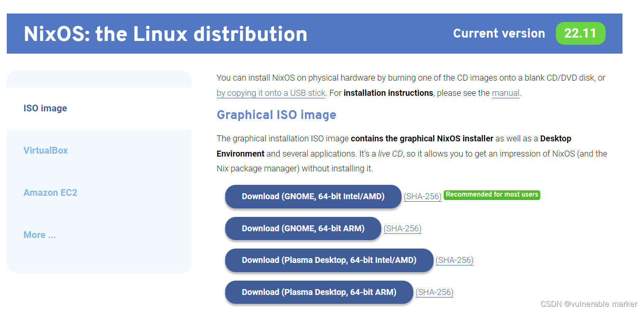Click the Graphical ISO image heading
The height and width of the screenshot is (311, 644).
pyautogui.click(x=276, y=114)
